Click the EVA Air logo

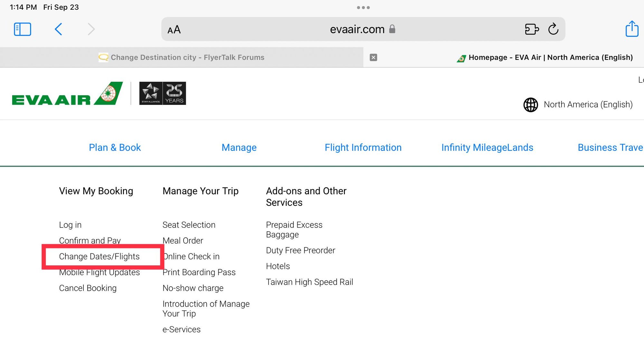[67, 94]
